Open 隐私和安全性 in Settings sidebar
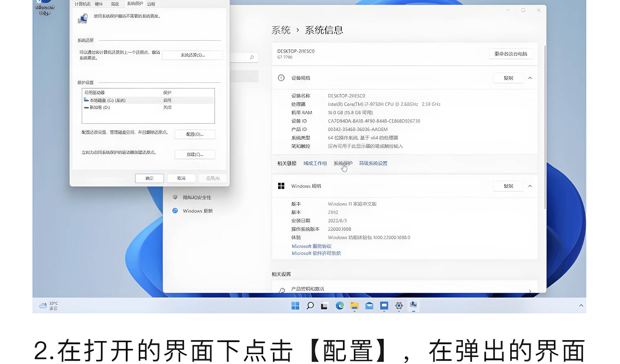Image resolution: width=620 pixels, height=364 pixels. [197, 197]
